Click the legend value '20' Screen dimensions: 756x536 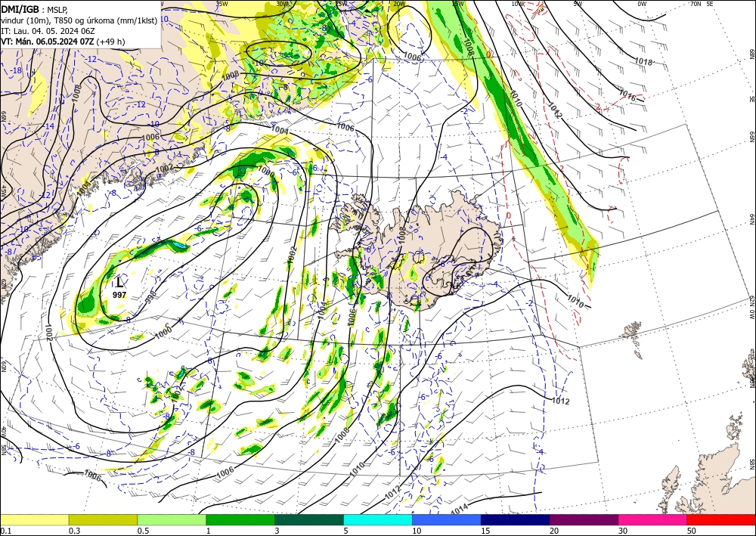click(x=554, y=531)
